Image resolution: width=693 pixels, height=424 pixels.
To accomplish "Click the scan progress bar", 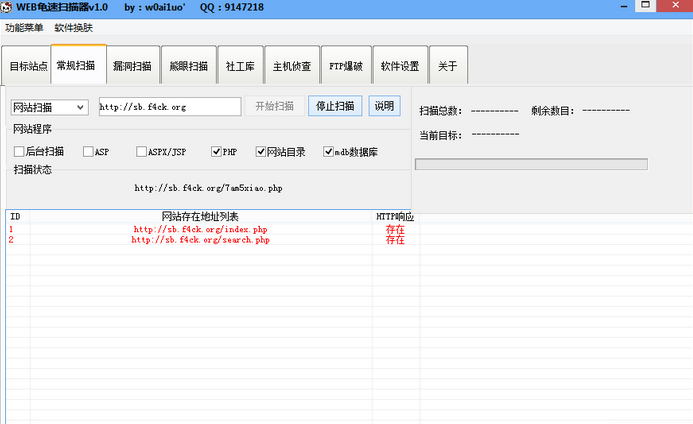I will (x=531, y=164).
